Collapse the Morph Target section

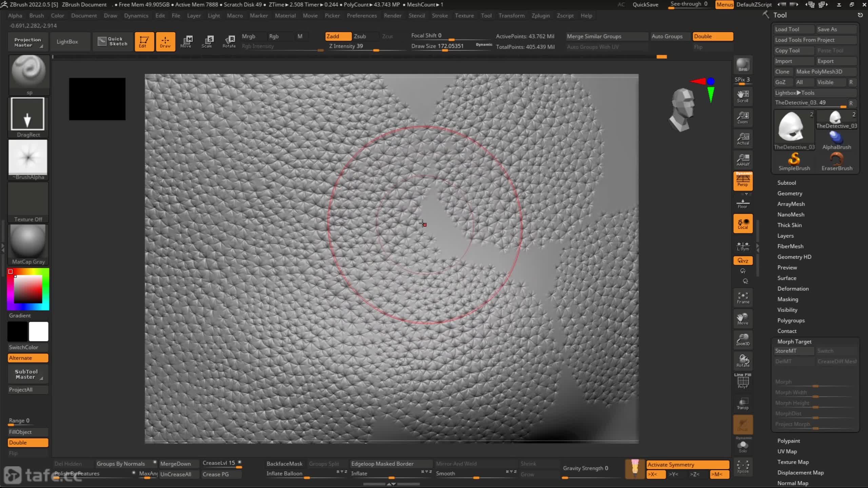794,342
